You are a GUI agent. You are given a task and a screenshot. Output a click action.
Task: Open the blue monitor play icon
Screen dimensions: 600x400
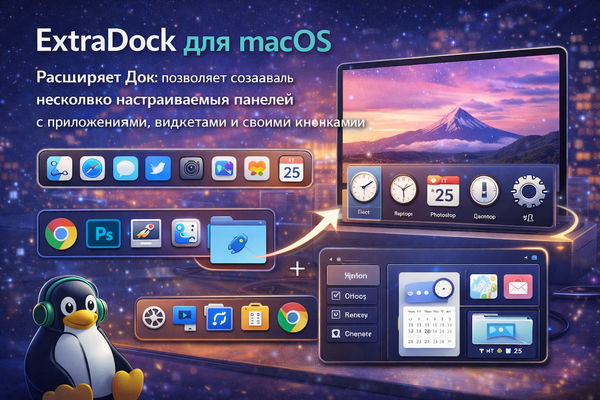tap(185, 317)
